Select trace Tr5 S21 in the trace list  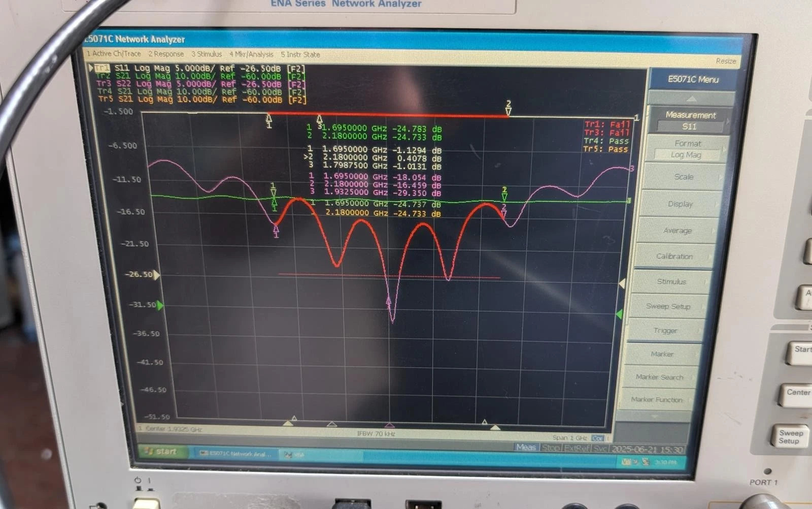click(x=202, y=100)
